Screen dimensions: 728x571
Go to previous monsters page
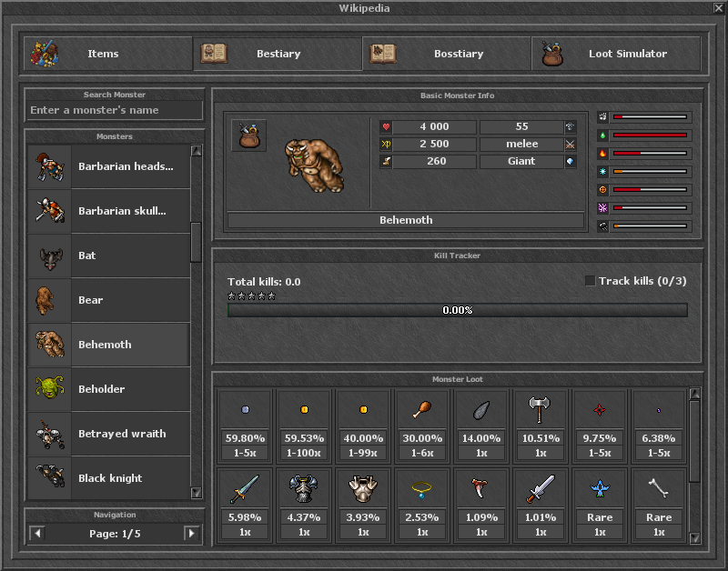point(37,534)
